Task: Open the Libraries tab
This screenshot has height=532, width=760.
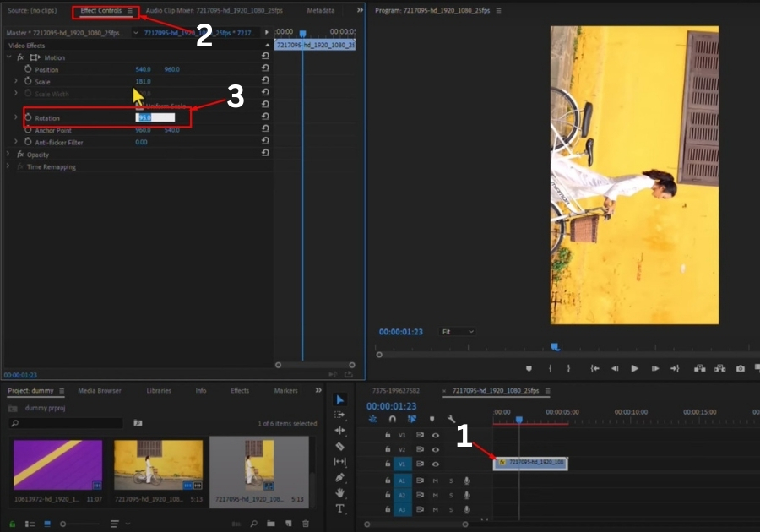Action: [x=159, y=390]
